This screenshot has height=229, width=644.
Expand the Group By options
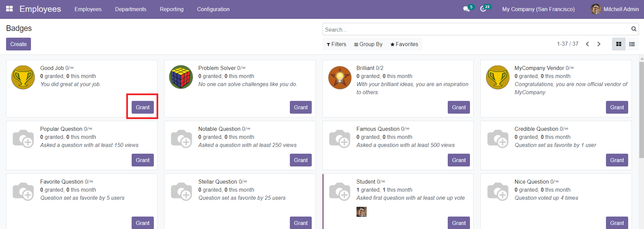368,44
